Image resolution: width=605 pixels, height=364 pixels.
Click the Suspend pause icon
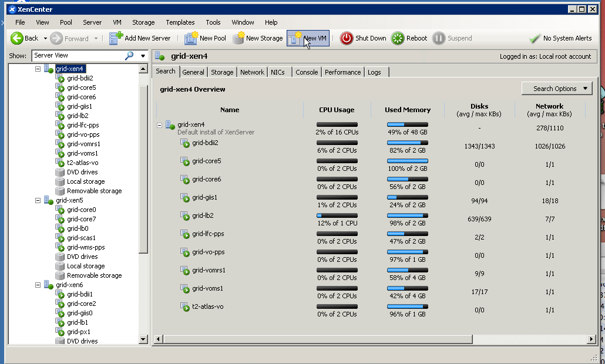tap(439, 38)
